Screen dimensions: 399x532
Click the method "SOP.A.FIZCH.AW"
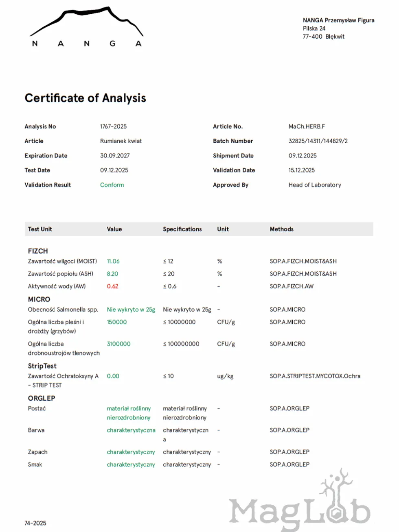pyautogui.click(x=292, y=286)
